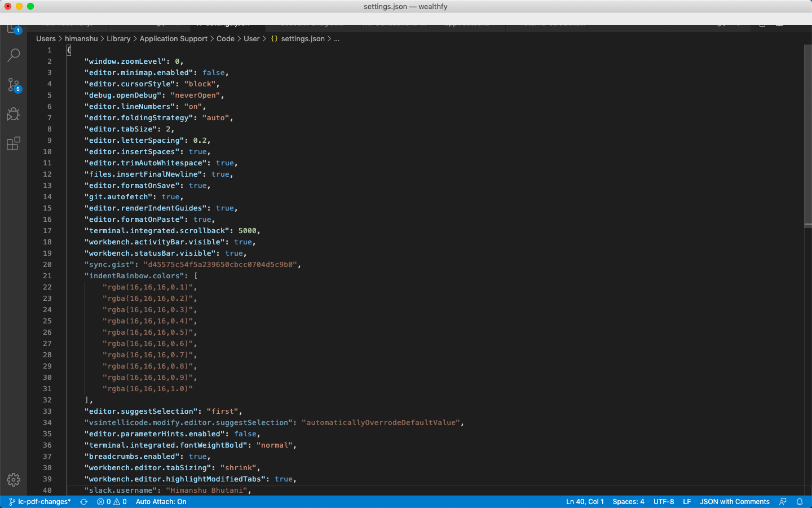Screen dimensions: 812x508
Task: Open the Run and Debug view
Action: [x=14, y=114]
